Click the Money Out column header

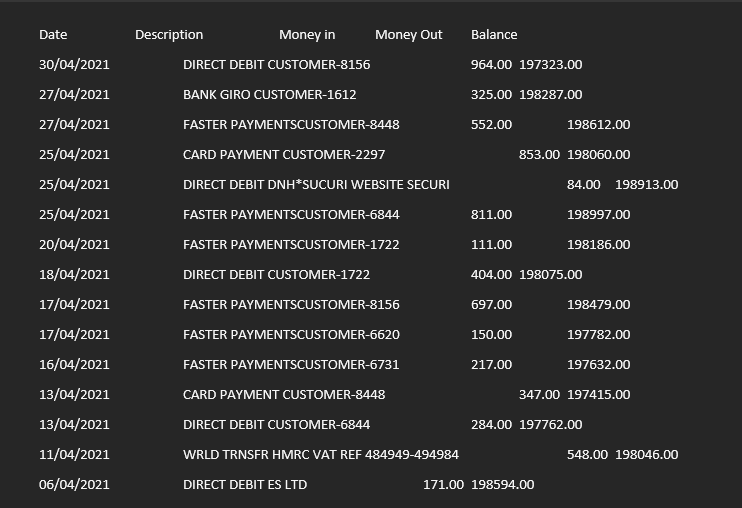pos(408,35)
